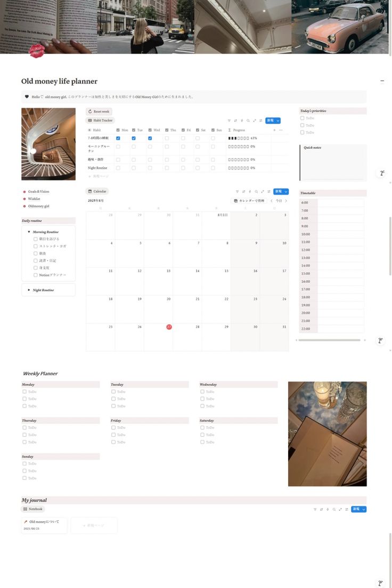This screenshot has height=588, width=392.
Task: Collapse the Morning Routine toggle
Action: click(x=29, y=232)
